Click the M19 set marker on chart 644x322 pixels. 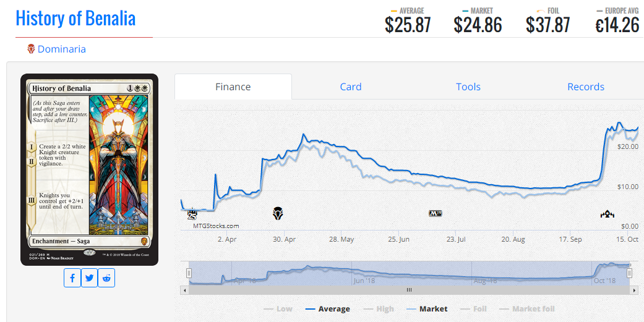pyautogui.click(x=434, y=214)
